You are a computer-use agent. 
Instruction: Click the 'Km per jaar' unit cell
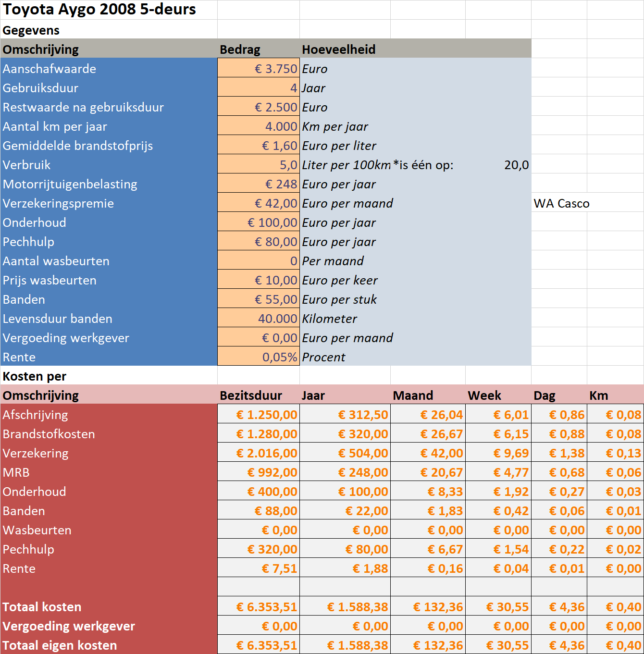pos(345,125)
